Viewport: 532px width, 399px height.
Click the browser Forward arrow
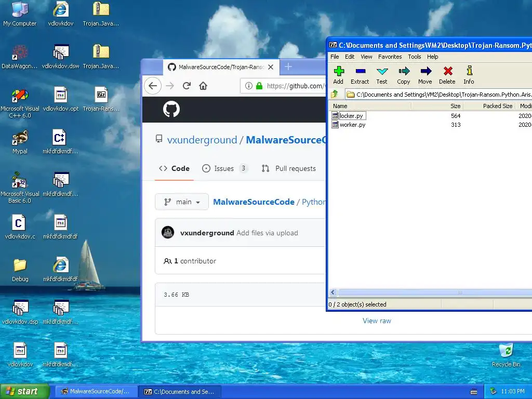coord(170,86)
